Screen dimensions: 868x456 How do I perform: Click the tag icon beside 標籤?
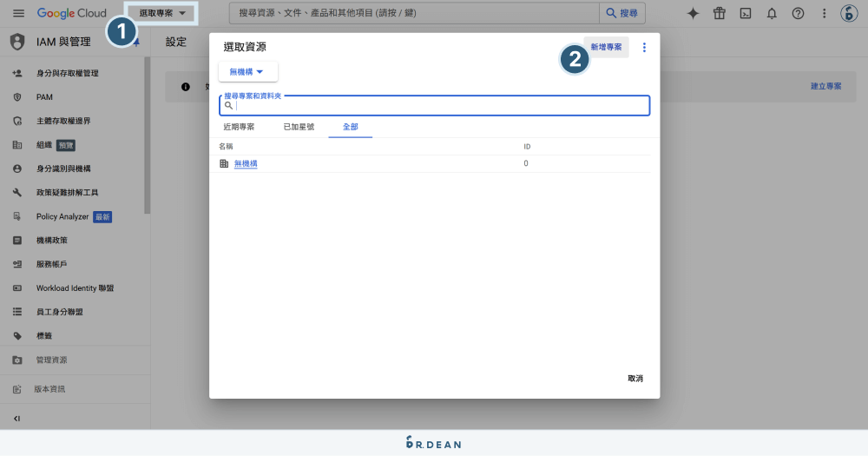coord(17,336)
